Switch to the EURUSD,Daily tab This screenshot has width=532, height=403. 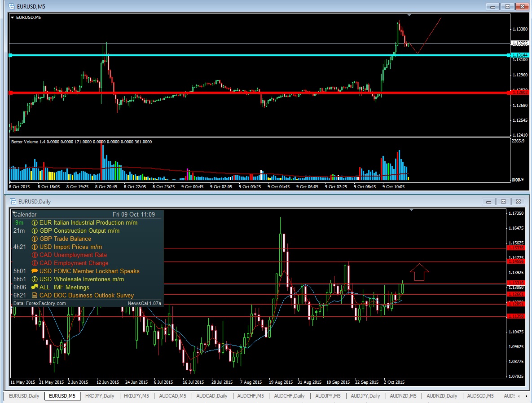[24, 396]
